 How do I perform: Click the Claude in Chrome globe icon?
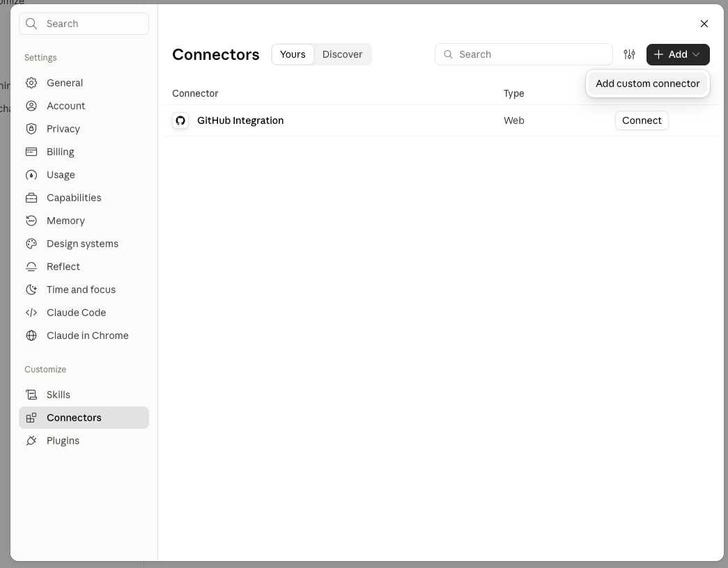coord(31,336)
